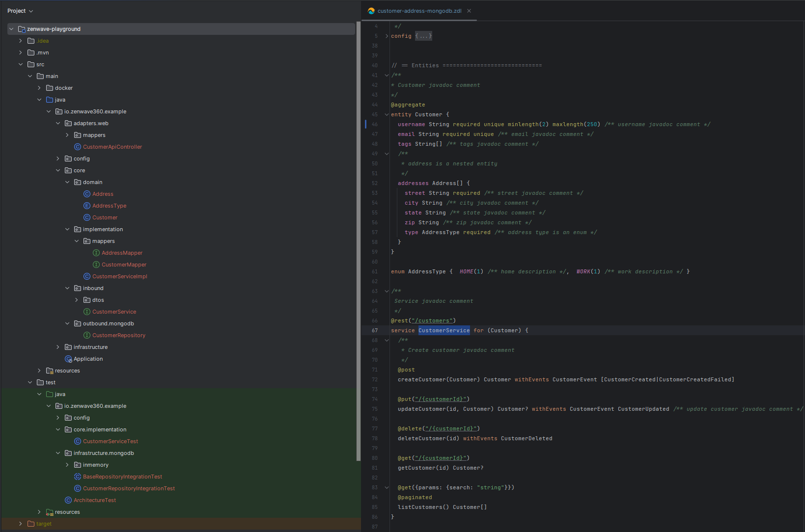Image resolution: width=805 pixels, height=532 pixels.
Task: Click the adapters.web package icon
Action: tap(68, 123)
